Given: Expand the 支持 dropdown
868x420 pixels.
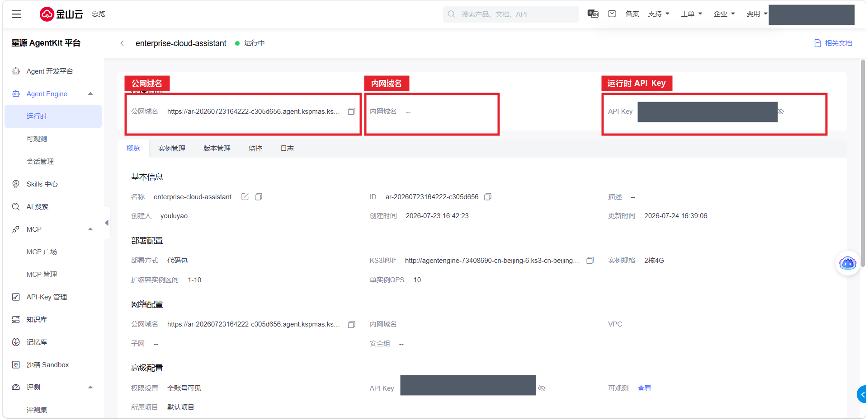Looking at the screenshot, I should (x=659, y=14).
